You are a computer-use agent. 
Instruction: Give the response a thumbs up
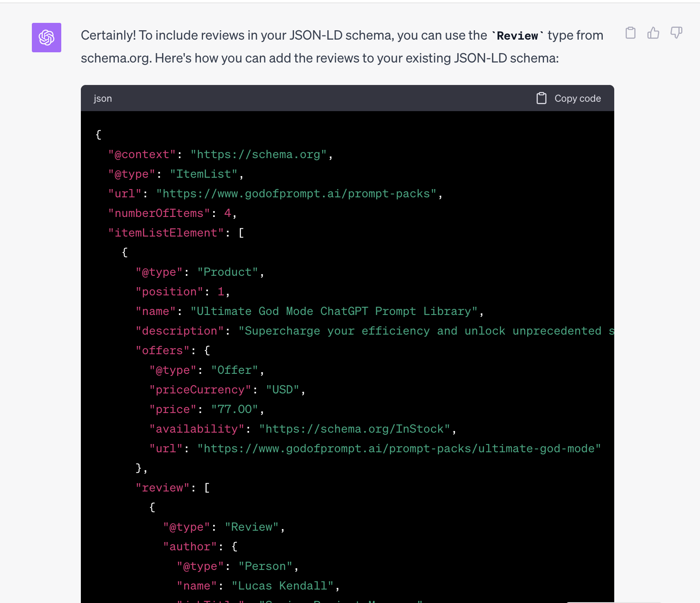click(x=653, y=33)
